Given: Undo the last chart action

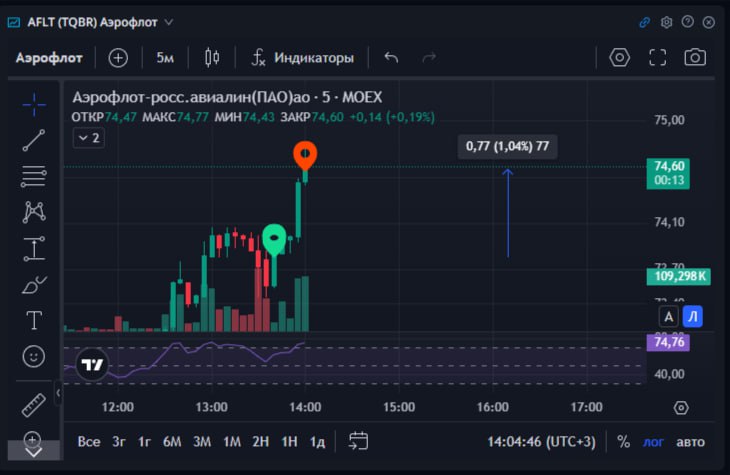Looking at the screenshot, I should (x=391, y=58).
